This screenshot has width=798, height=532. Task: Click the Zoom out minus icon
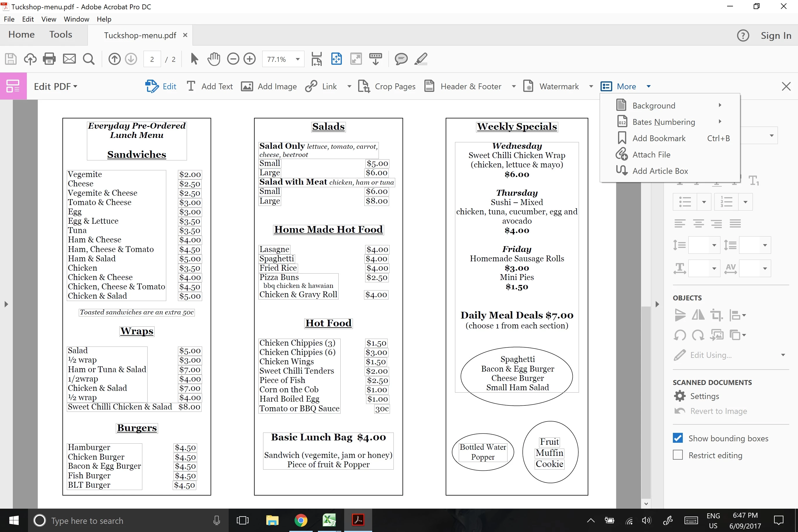[x=233, y=59]
